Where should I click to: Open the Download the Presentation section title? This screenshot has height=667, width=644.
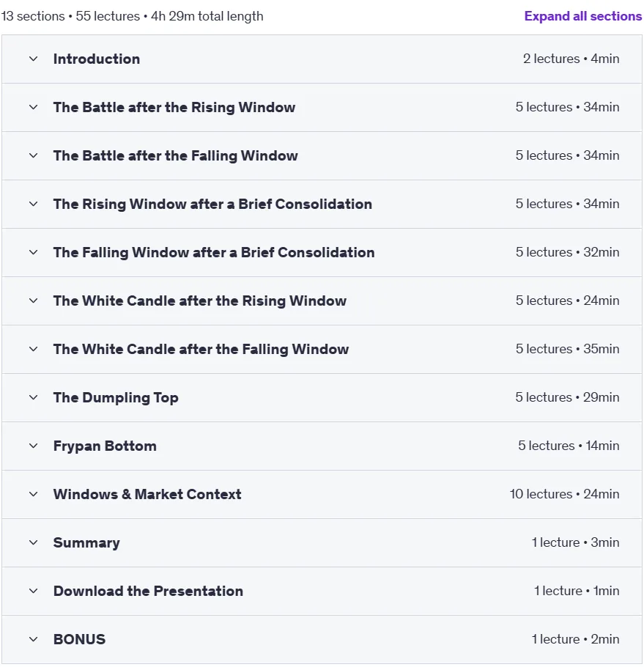point(148,591)
